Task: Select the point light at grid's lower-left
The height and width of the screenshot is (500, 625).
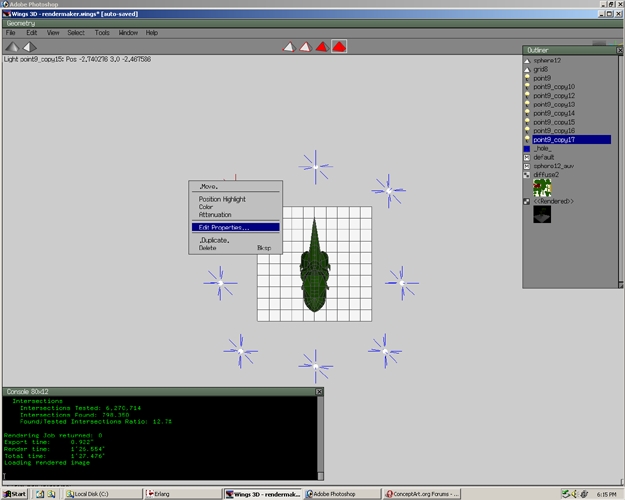Action: click(x=240, y=351)
